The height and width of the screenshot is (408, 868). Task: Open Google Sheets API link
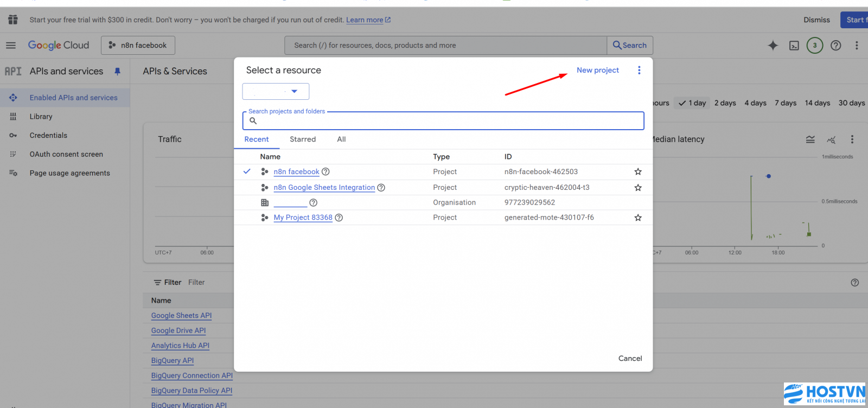[181, 316]
